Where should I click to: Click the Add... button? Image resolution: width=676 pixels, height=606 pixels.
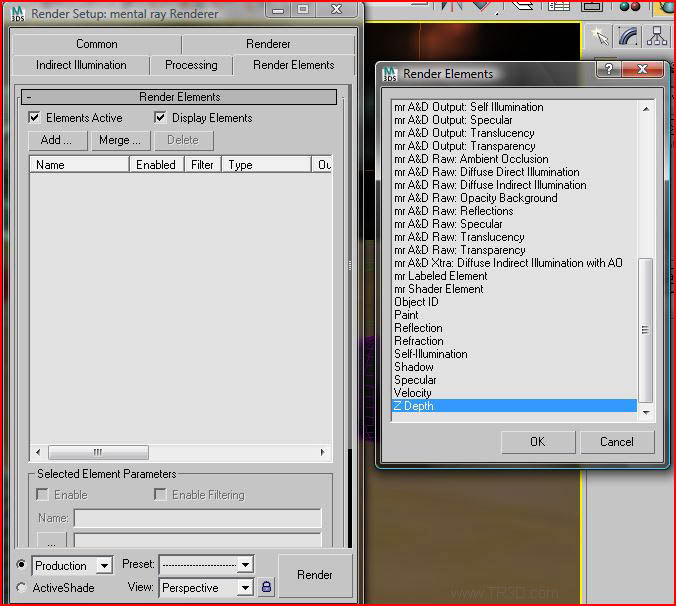(x=58, y=140)
